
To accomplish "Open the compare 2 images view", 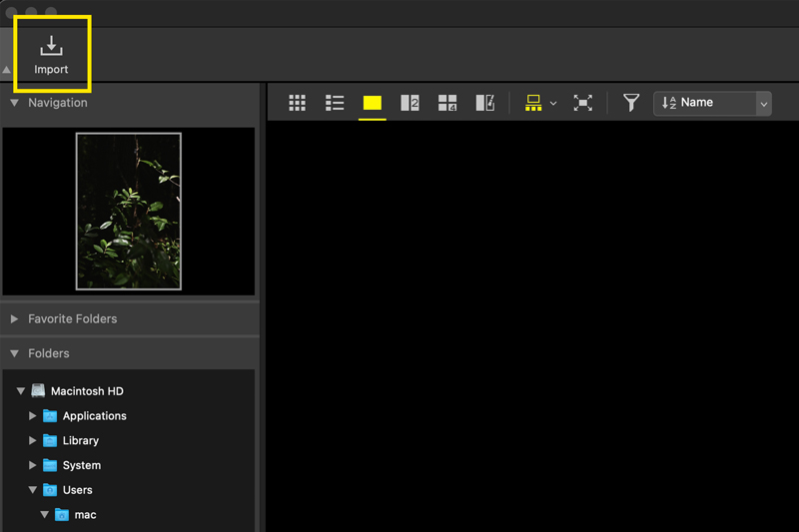I will coord(409,103).
